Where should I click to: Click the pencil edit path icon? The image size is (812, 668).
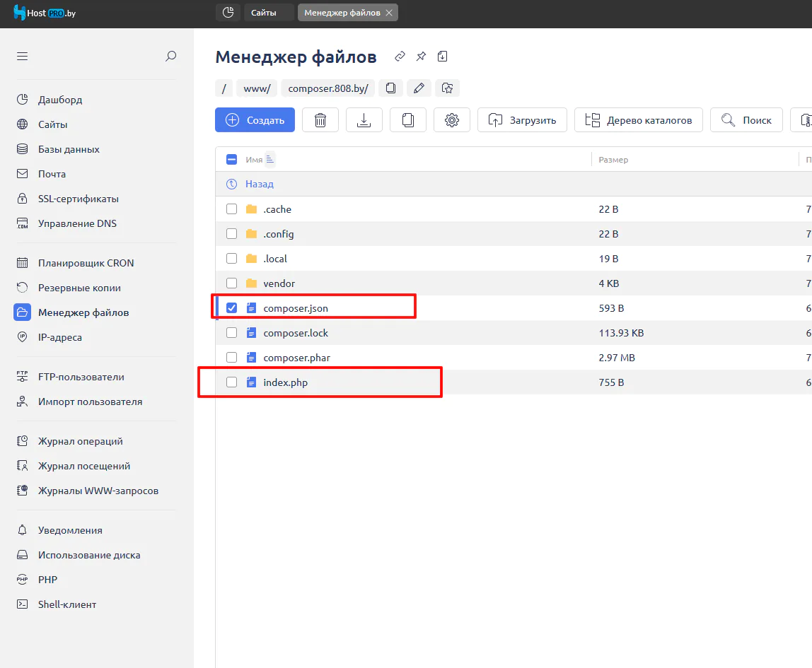pyautogui.click(x=419, y=88)
